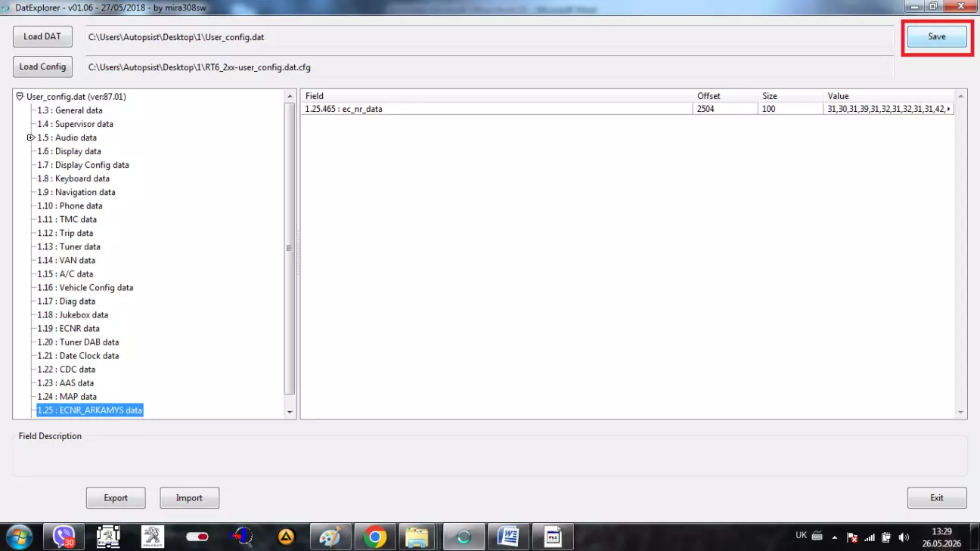Click the Import button
This screenshot has width=980, height=551.
tap(189, 497)
